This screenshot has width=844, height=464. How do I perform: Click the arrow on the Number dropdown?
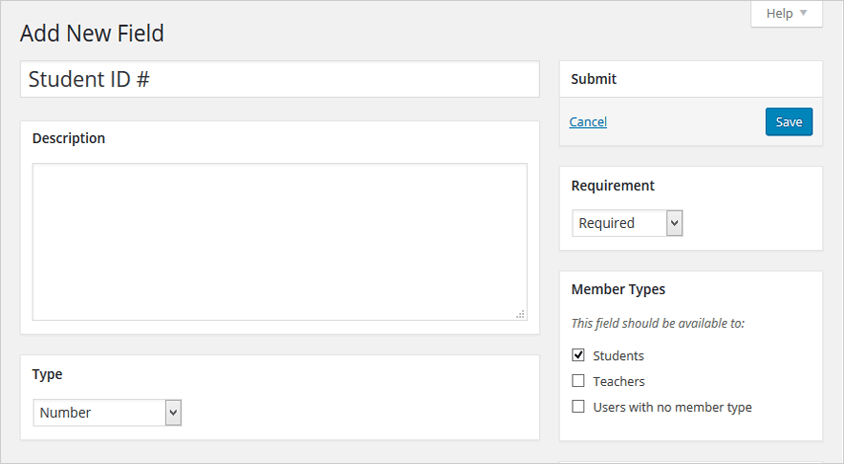[173, 412]
